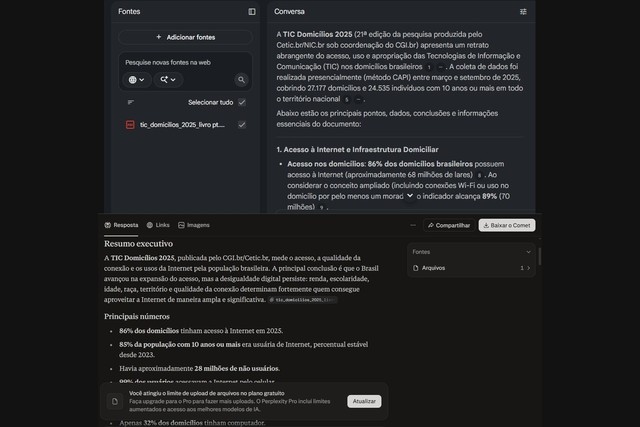Screen dimensions: 640x427
Task: Click the Conversa panel title
Action: (289, 11)
